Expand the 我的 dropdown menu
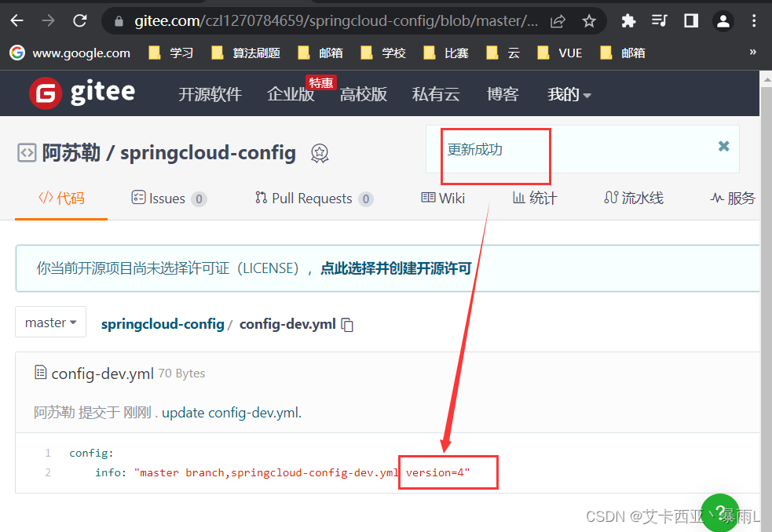The height and width of the screenshot is (532, 772). pyautogui.click(x=569, y=94)
